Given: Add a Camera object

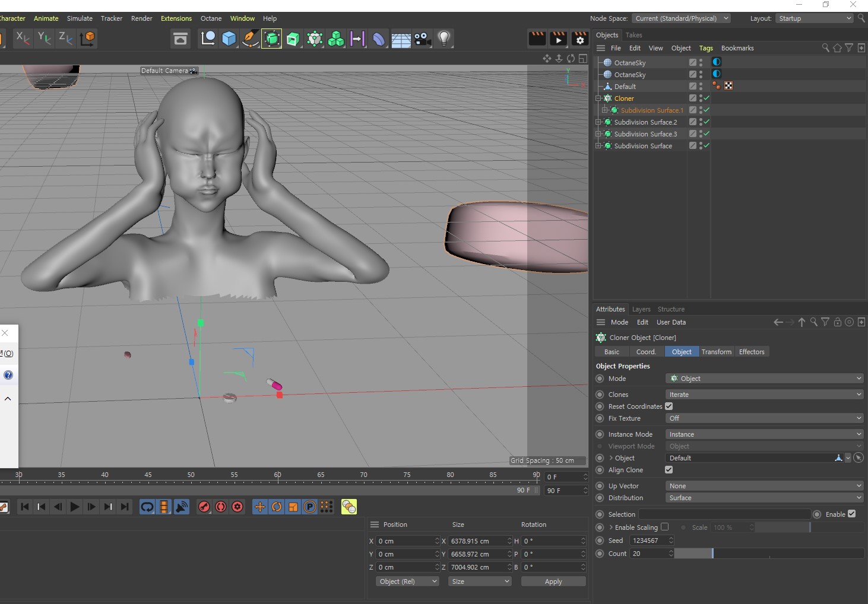Looking at the screenshot, I should (x=423, y=39).
